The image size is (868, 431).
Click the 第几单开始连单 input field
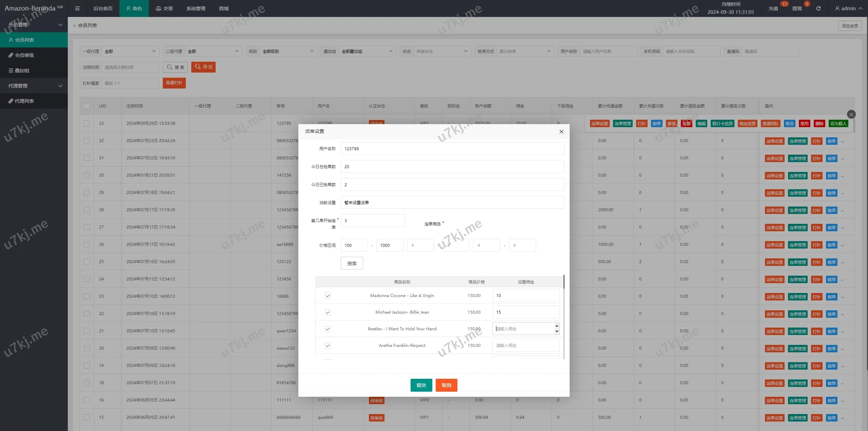click(373, 220)
